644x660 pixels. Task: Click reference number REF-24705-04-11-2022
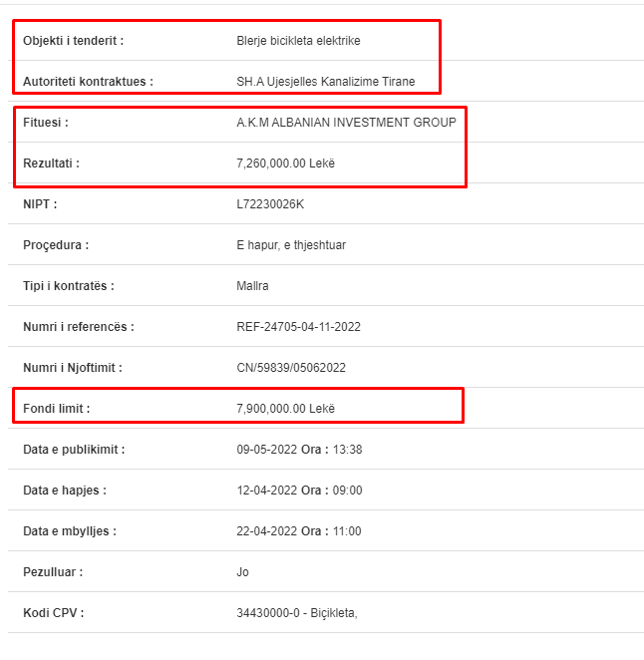click(x=299, y=327)
